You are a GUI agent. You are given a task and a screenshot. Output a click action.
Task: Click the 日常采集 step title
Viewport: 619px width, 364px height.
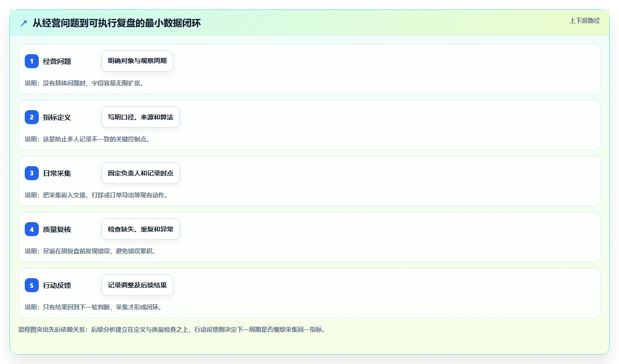tap(57, 173)
